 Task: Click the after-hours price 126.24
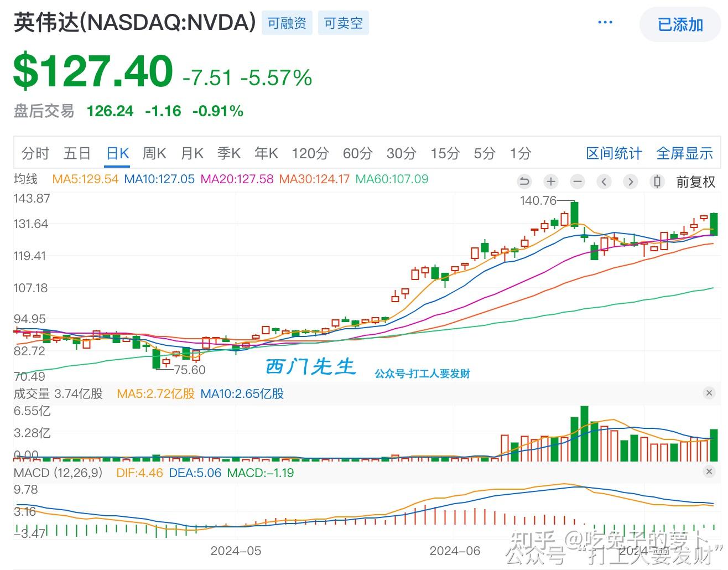110,111
